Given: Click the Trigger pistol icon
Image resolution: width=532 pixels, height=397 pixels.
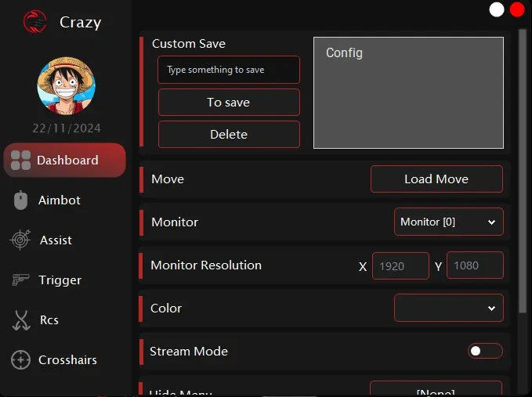Looking at the screenshot, I should pos(20,280).
